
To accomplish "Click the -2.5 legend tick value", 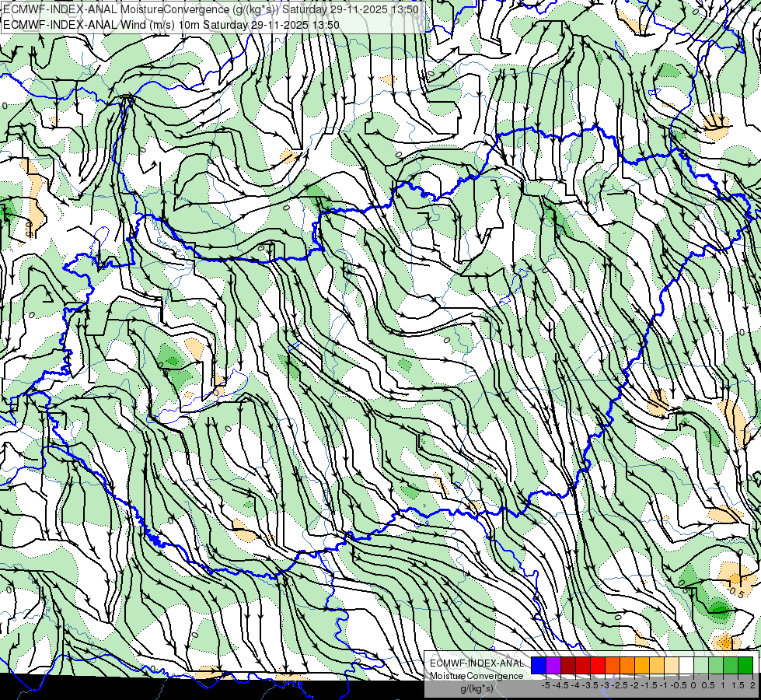I will tap(620, 685).
